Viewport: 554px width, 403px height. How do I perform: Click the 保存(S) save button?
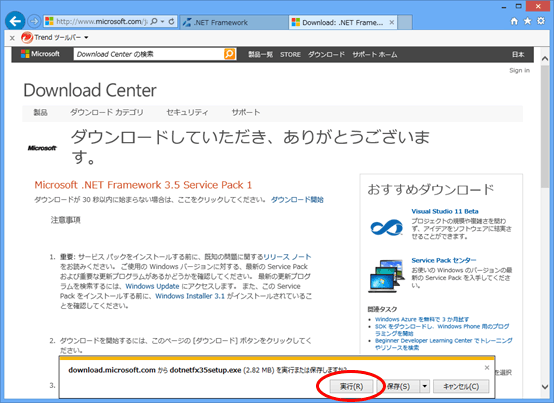pos(398,386)
